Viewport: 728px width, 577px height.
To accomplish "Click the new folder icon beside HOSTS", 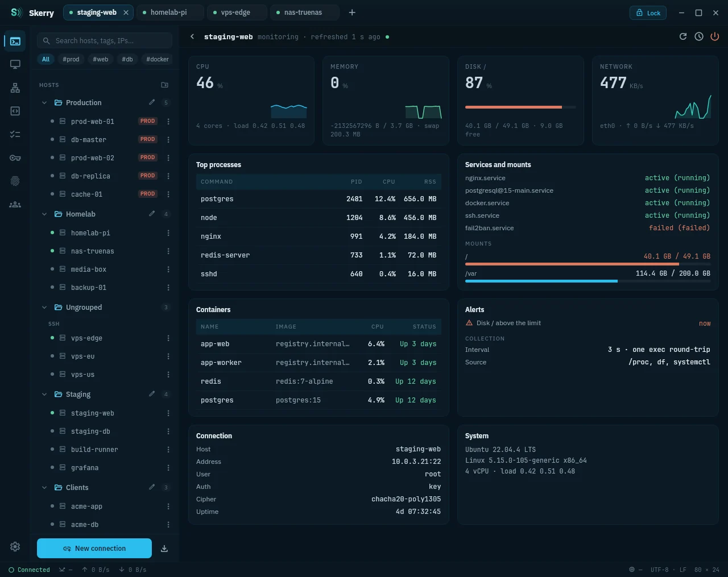I will click(x=165, y=85).
